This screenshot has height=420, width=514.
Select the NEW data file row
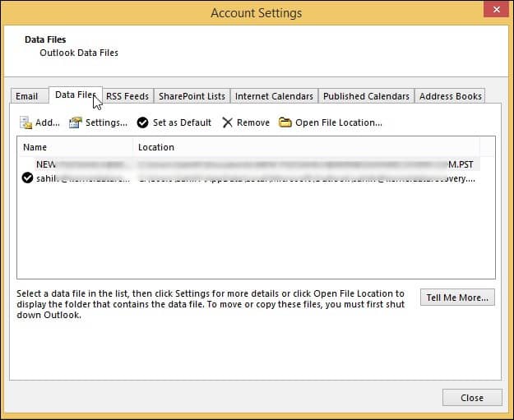click(248, 164)
